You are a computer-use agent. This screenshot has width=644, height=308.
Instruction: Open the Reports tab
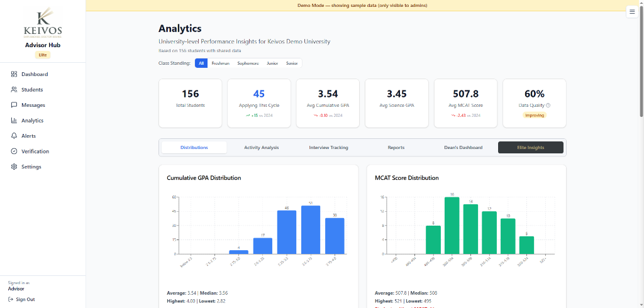click(x=396, y=148)
